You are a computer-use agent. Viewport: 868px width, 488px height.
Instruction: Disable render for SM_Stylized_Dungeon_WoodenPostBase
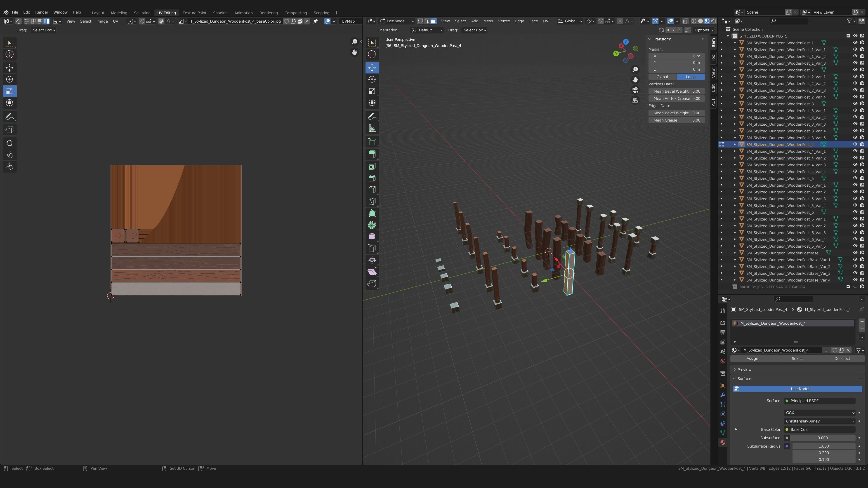coord(862,253)
